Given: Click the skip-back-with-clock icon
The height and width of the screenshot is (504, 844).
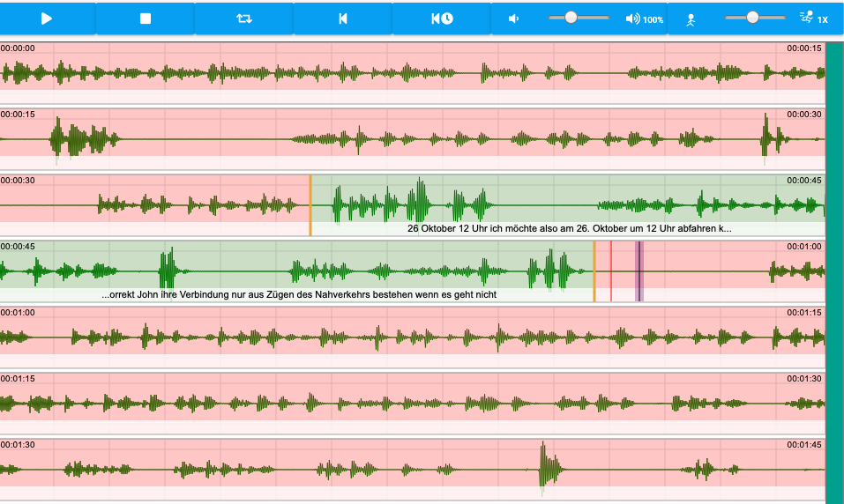Looking at the screenshot, I should click(442, 19).
